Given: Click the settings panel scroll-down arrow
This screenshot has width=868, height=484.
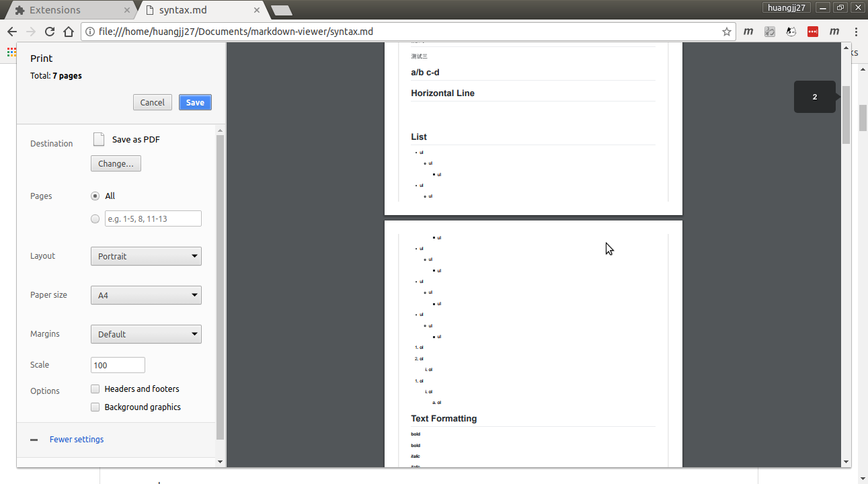Looking at the screenshot, I should pyautogui.click(x=221, y=462).
